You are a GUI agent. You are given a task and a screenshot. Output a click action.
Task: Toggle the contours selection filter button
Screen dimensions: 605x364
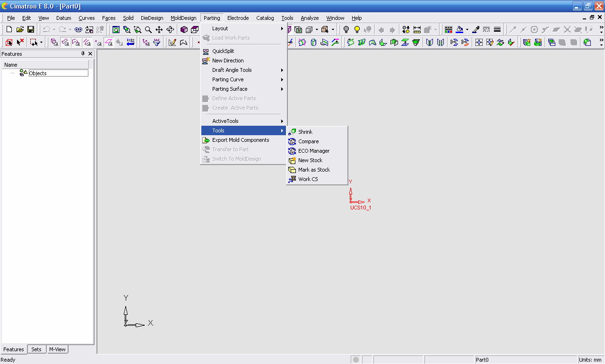pyautogui.click(x=76, y=43)
